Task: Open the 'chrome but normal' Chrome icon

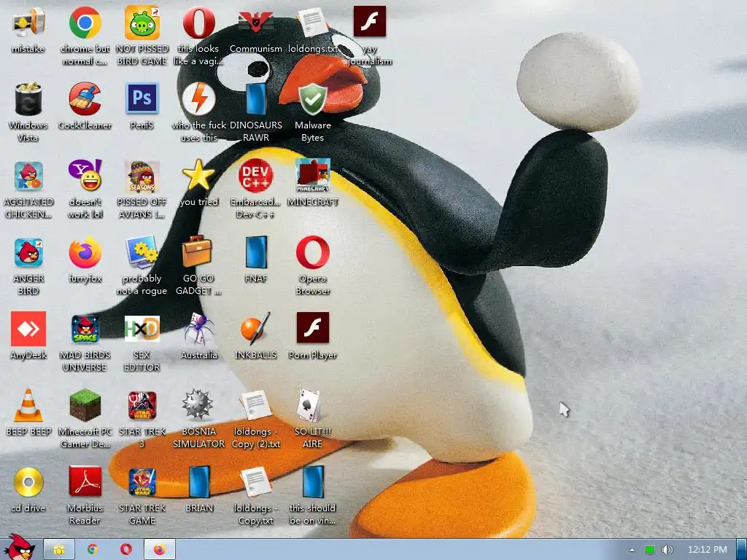Action: [85, 23]
